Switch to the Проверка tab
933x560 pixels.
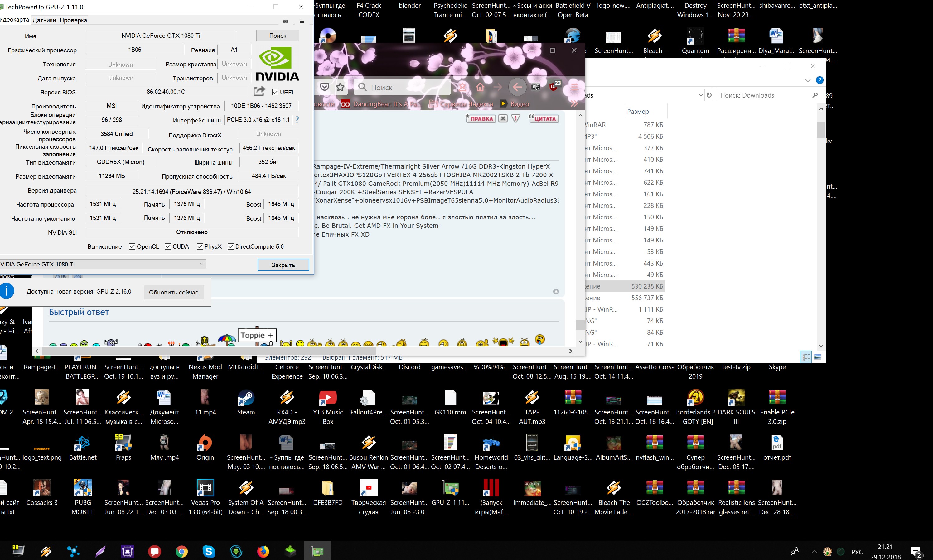73,20
